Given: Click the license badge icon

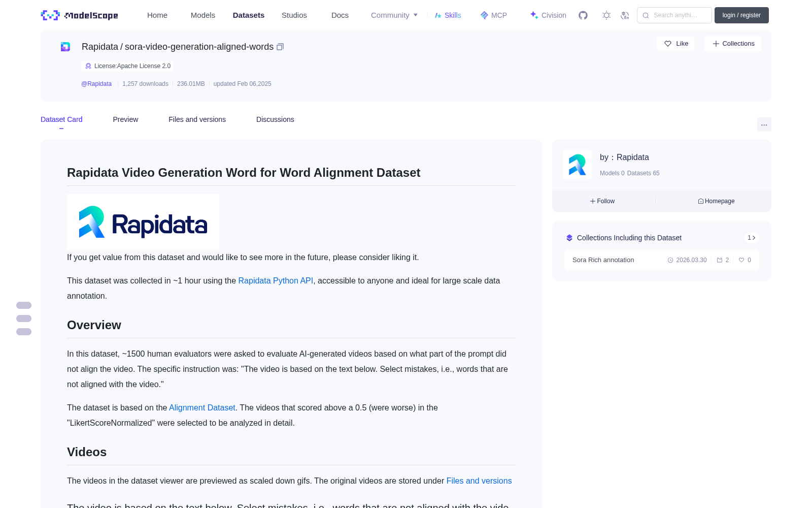Looking at the screenshot, I should coord(88,66).
